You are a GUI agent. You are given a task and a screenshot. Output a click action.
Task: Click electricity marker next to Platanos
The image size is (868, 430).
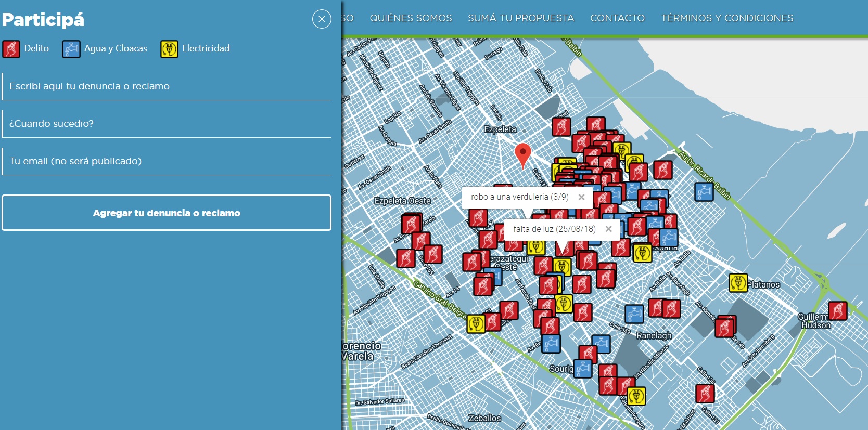(x=738, y=283)
